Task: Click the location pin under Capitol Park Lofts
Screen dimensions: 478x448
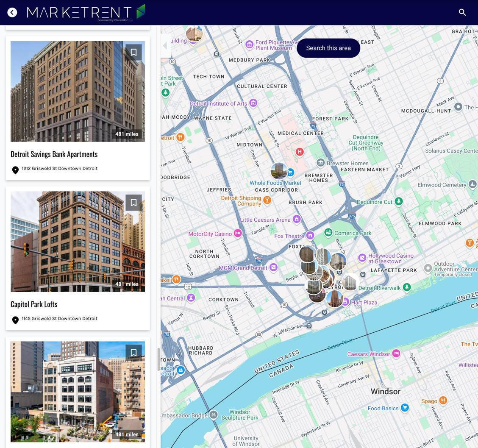Action: point(16,320)
